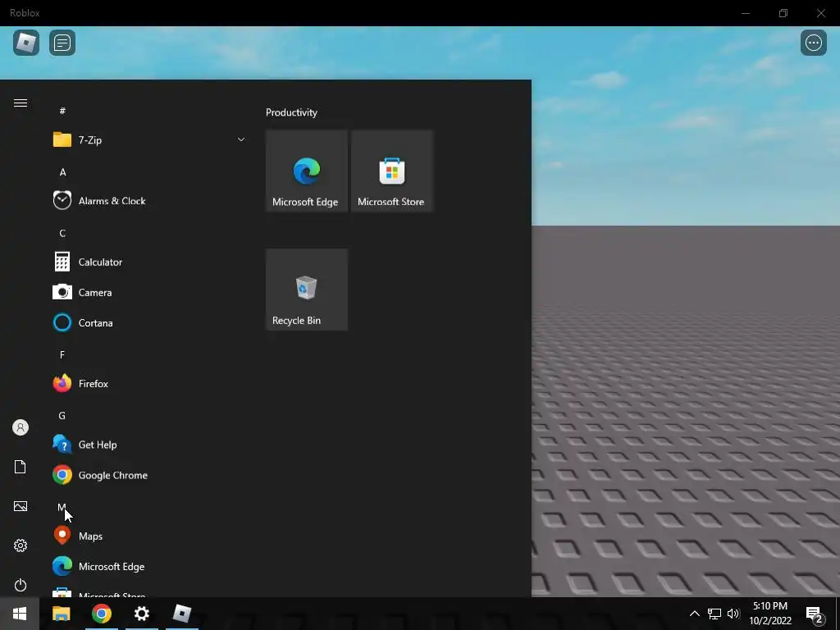Switch to Chrome on taskbar
Image resolution: width=840 pixels, height=630 pixels.
[101, 614]
